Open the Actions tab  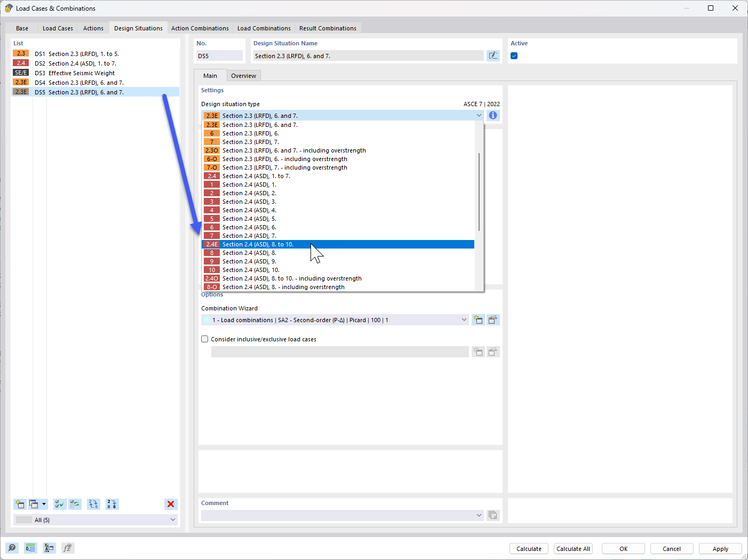(93, 28)
